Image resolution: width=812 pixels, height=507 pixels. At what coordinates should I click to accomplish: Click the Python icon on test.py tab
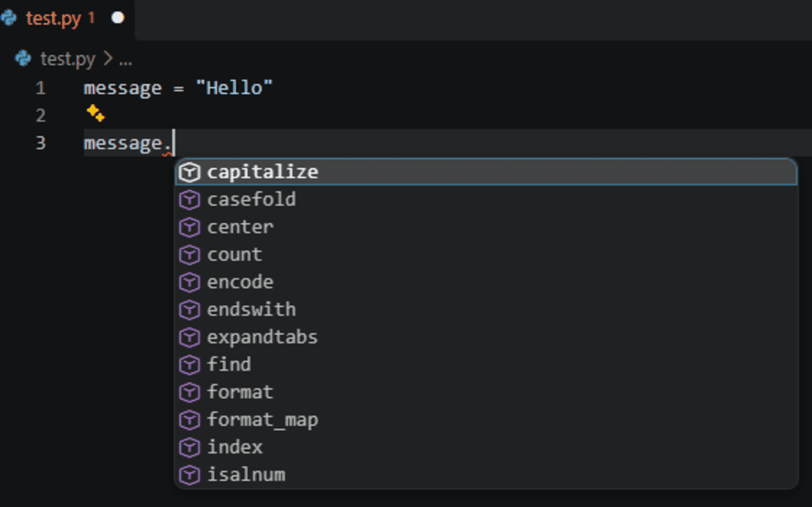point(8,18)
